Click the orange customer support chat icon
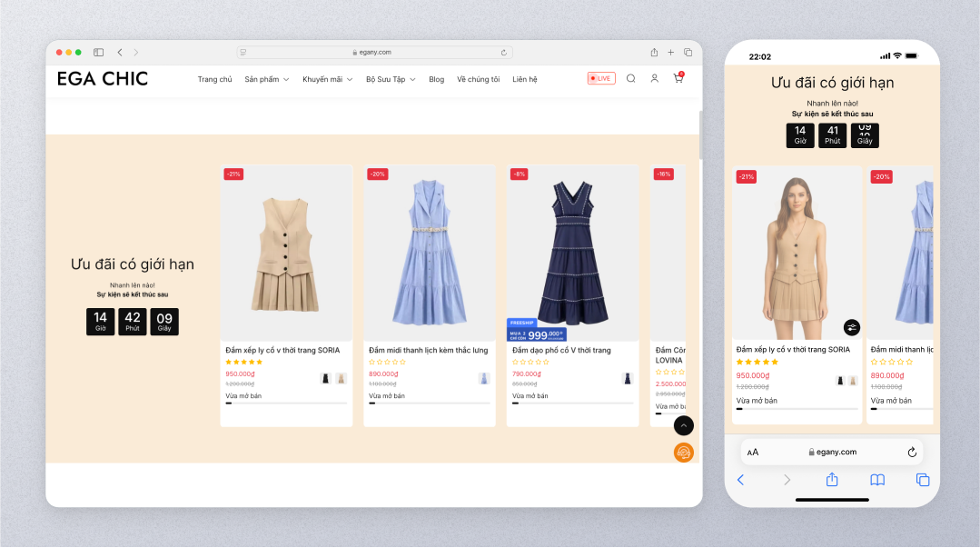The height and width of the screenshot is (548, 980). (684, 452)
